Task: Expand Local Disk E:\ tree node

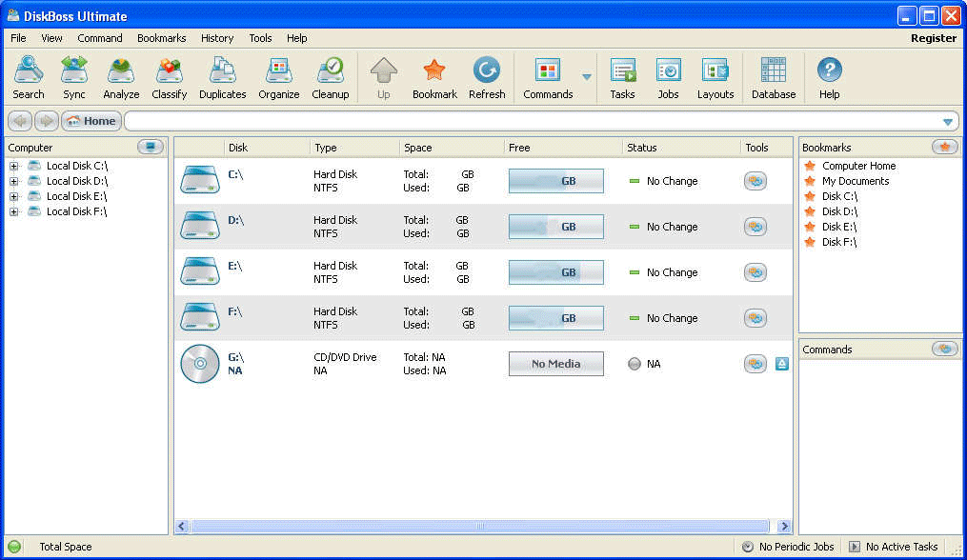Action: pos(13,197)
